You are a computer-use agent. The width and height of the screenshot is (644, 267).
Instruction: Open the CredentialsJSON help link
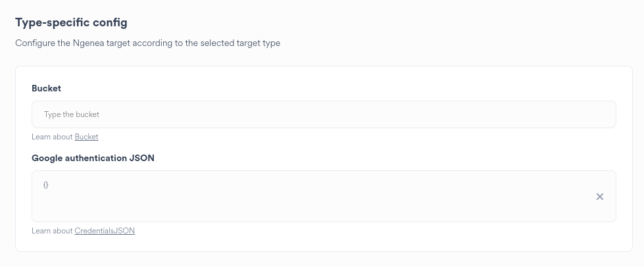tap(105, 231)
